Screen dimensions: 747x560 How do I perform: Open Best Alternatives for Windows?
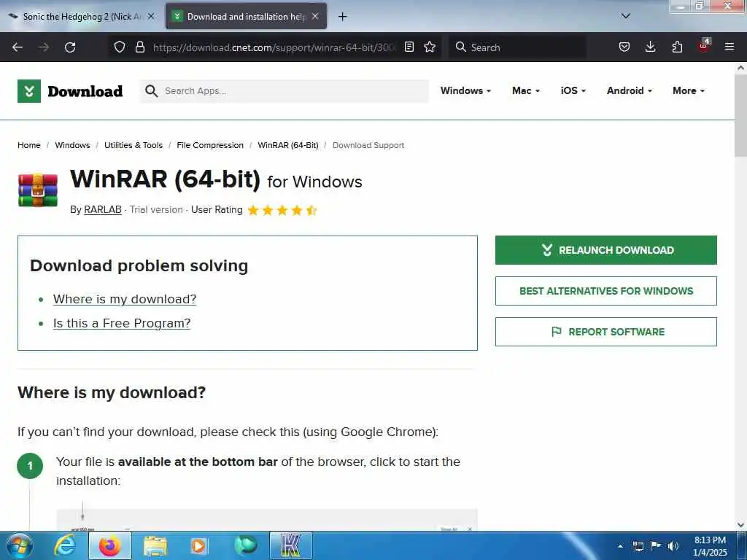(x=606, y=291)
